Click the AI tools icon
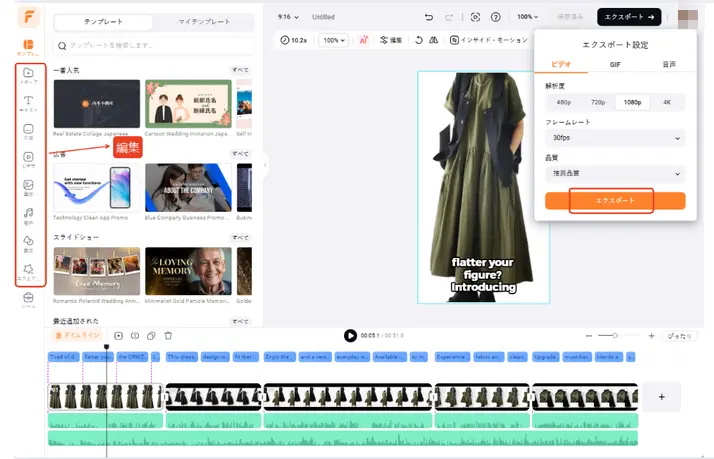Viewport: 714px width, 459px height. (x=363, y=40)
